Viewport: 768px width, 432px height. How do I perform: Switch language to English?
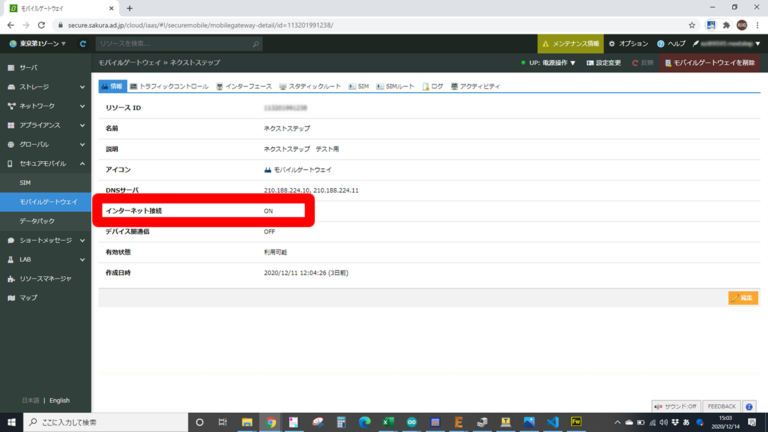coord(59,400)
